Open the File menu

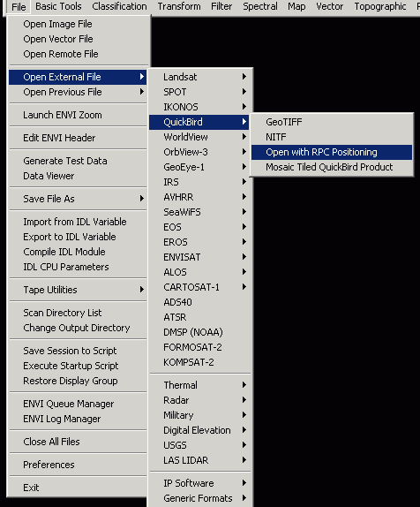click(19, 6)
